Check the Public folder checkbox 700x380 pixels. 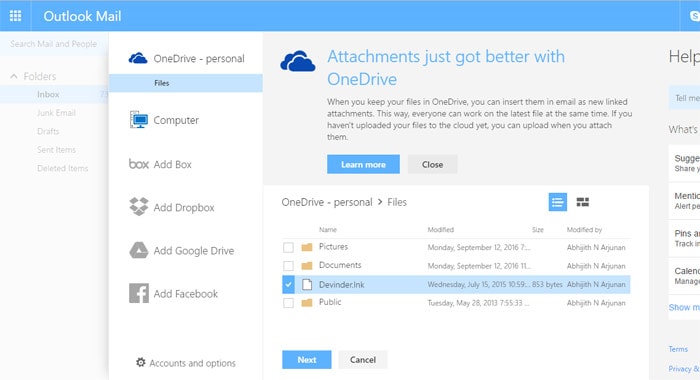288,303
